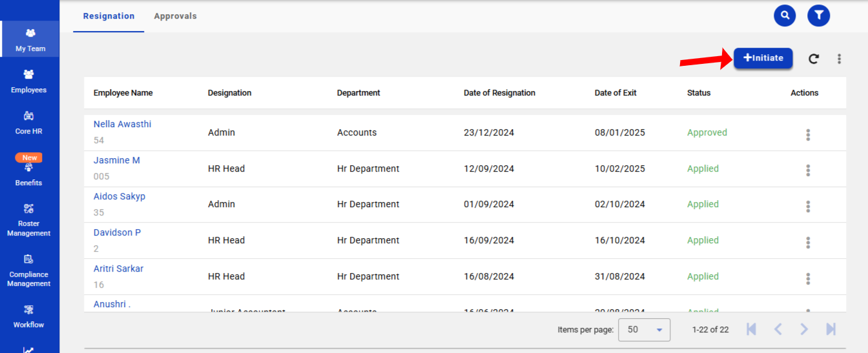Open Aritri Sarkar employee link

(119, 268)
